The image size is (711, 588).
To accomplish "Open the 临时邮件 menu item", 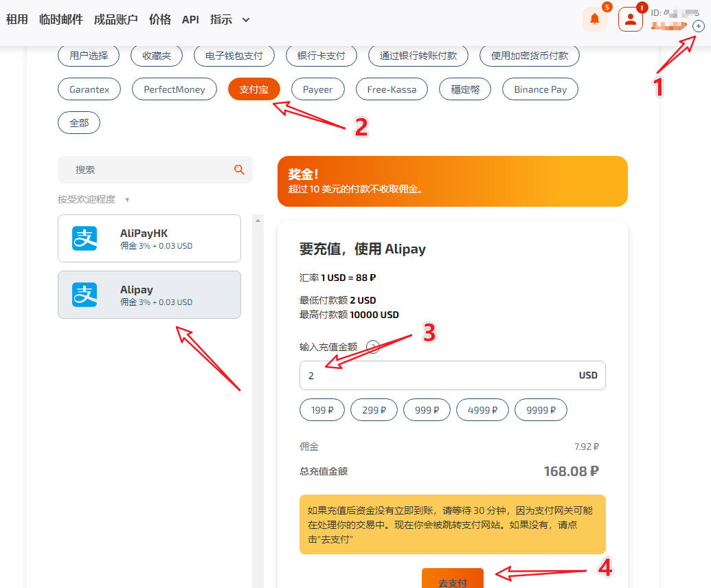I will click(x=61, y=19).
